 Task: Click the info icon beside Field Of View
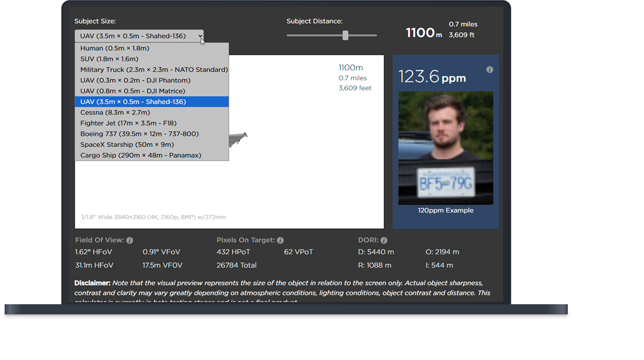(130, 240)
